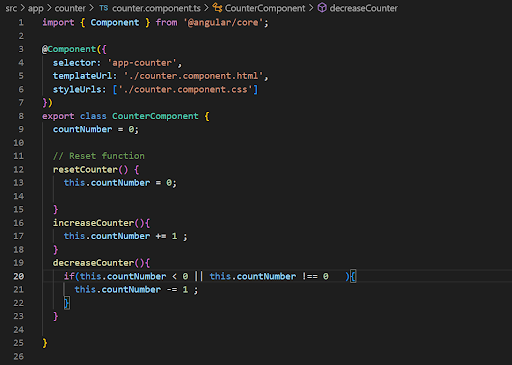Click 'countNumber = 0' declaration on line 9
Image resolution: width=512 pixels, height=365 pixels.
click(x=96, y=129)
